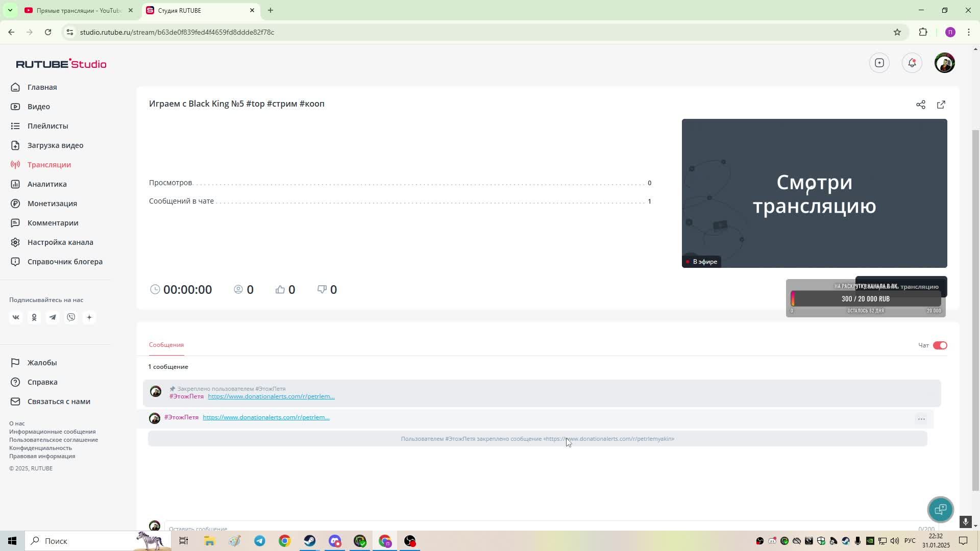Image resolution: width=980 pixels, height=551 pixels.
Task: Go to Трансляции in the sidebar
Action: [x=49, y=165]
